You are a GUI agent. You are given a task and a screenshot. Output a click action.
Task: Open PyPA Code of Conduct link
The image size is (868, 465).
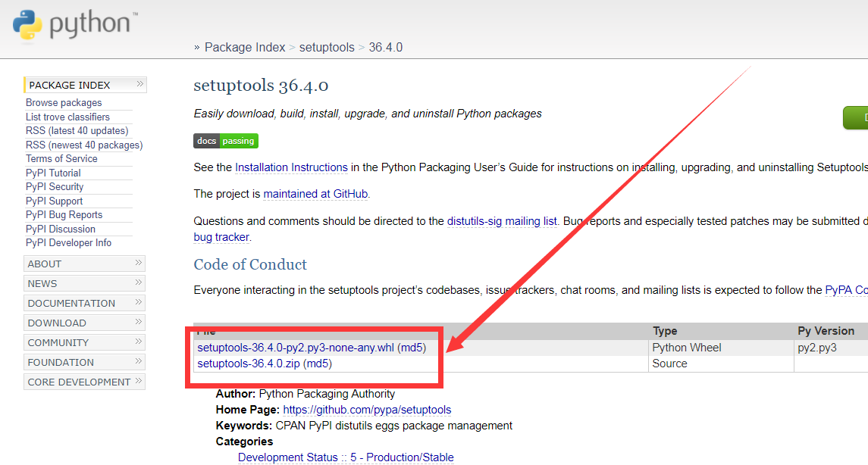click(847, 290)
